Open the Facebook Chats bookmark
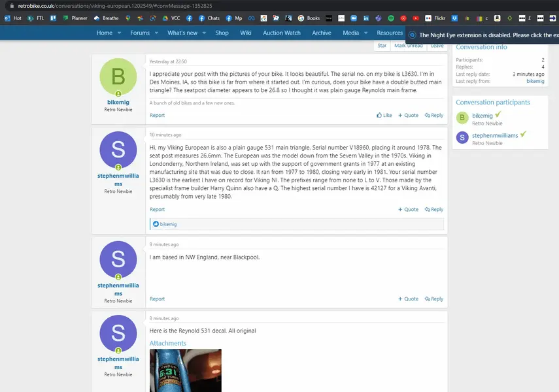Screen dimensions: 559x392 pyautogui.click(x=209, y=18)
